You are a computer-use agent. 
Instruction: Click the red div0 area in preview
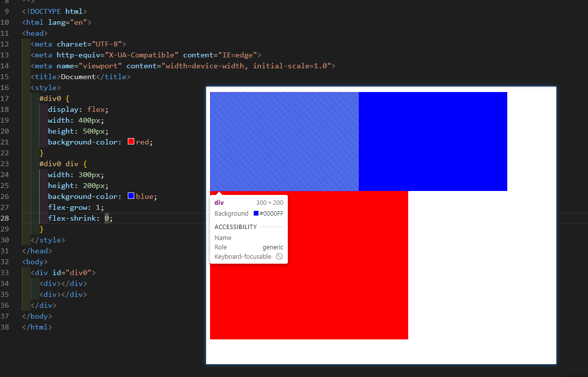tap(309, 265)
